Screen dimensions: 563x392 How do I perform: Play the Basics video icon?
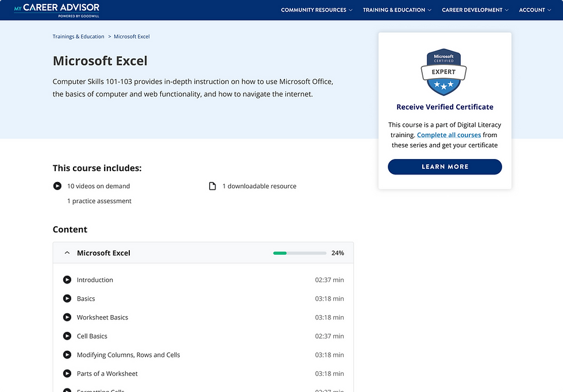(x=67, y=298)
